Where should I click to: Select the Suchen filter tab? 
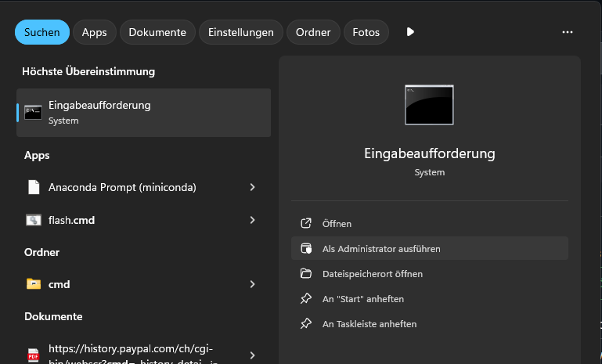[x=42, y=32]
